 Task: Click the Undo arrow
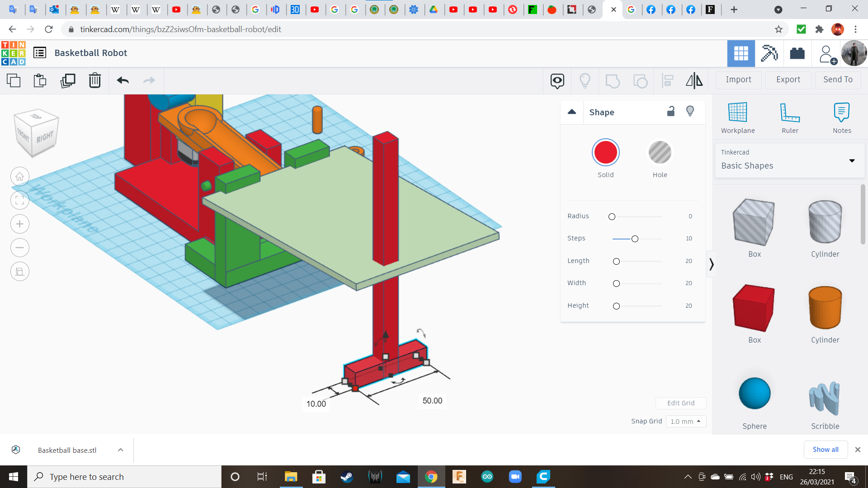coord(123,80)
